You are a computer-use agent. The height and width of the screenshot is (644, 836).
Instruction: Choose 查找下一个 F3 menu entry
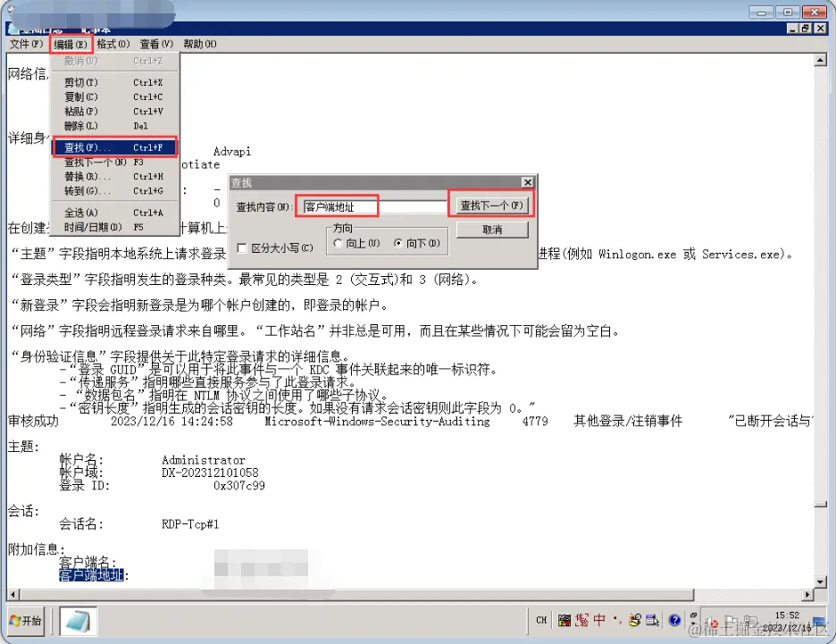(x=114, y=162)
